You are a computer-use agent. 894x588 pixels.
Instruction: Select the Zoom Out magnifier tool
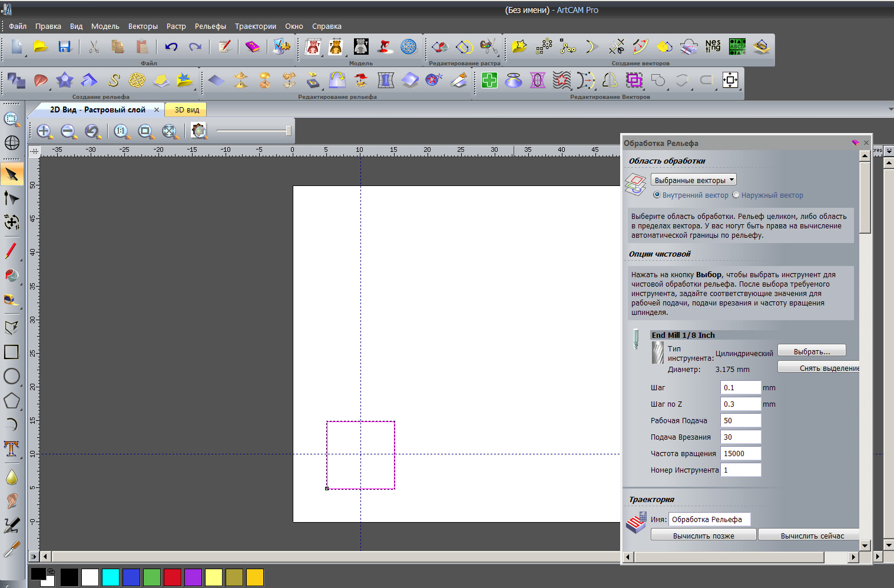click(69, 131)
